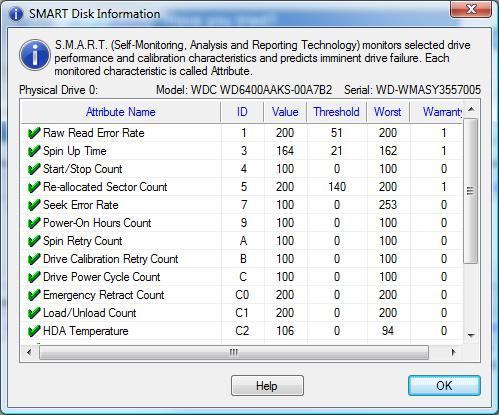This screenshot has height=415, width=499.
Task: Click the checkmark icon for Raw Read Error Rate
Action: [x=34, y=133]
